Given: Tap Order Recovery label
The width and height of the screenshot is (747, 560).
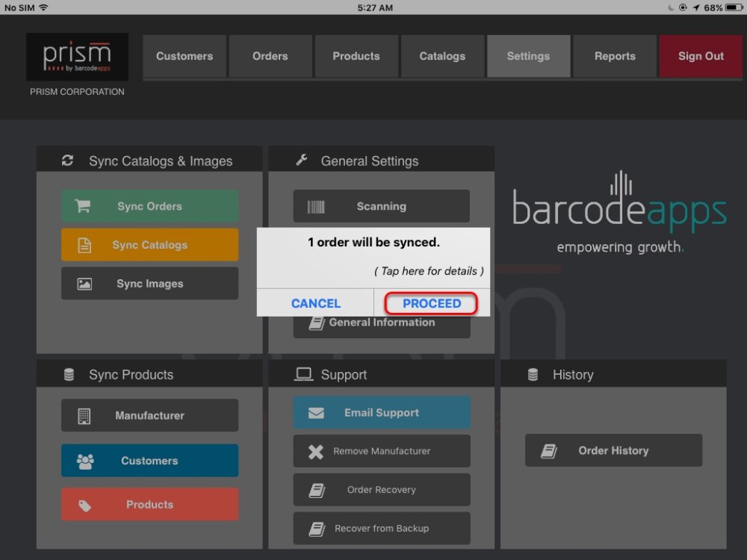Looking at the screenshot, I should point(382,490).
